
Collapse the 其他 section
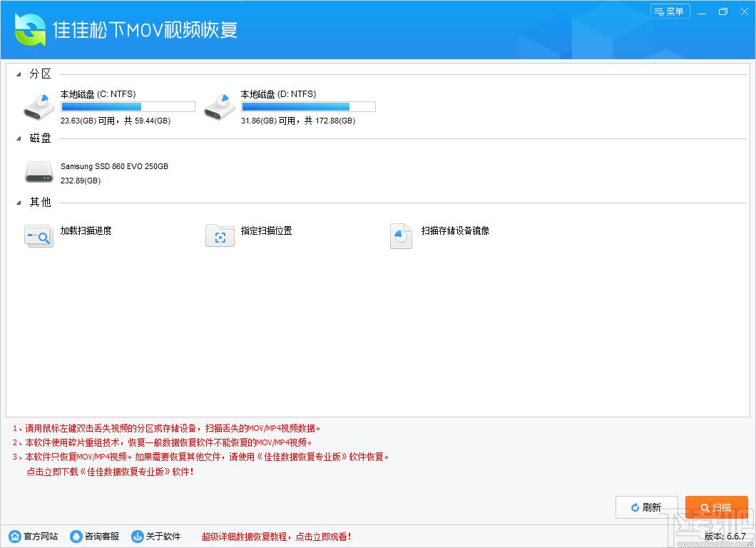coord(19,203)
